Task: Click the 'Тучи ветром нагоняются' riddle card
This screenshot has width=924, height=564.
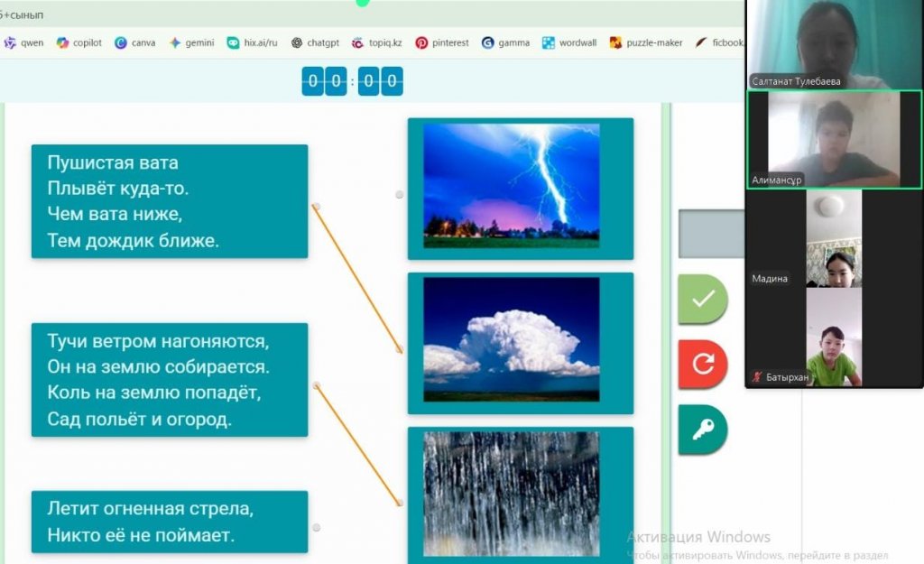Action: pos(170,380)
